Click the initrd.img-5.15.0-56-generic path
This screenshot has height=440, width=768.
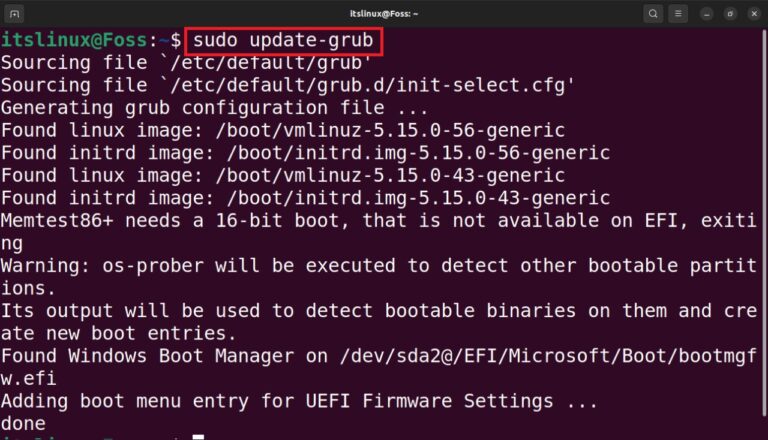[418, 153]
